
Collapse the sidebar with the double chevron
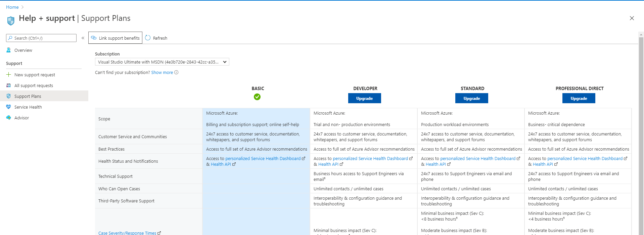pos(83,38)
